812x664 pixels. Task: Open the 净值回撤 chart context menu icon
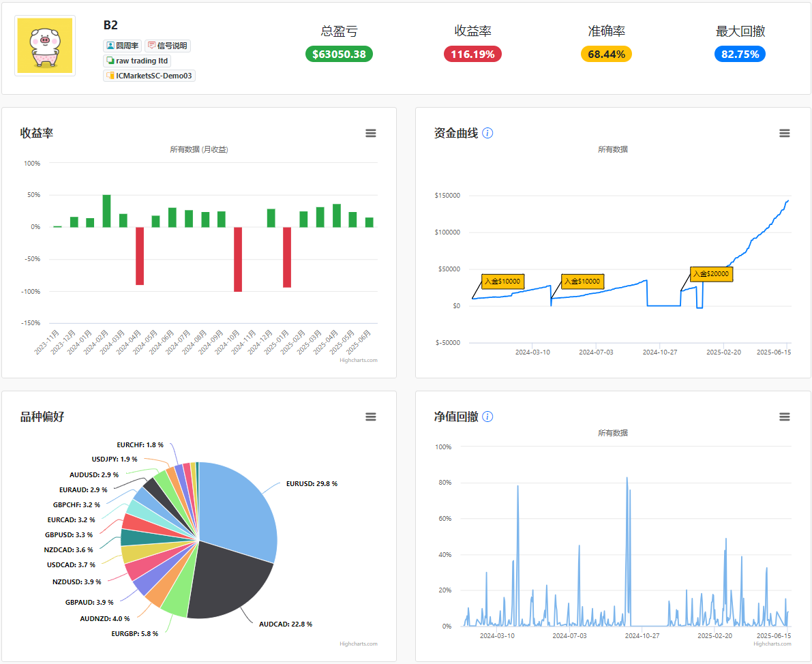[785, 417]
